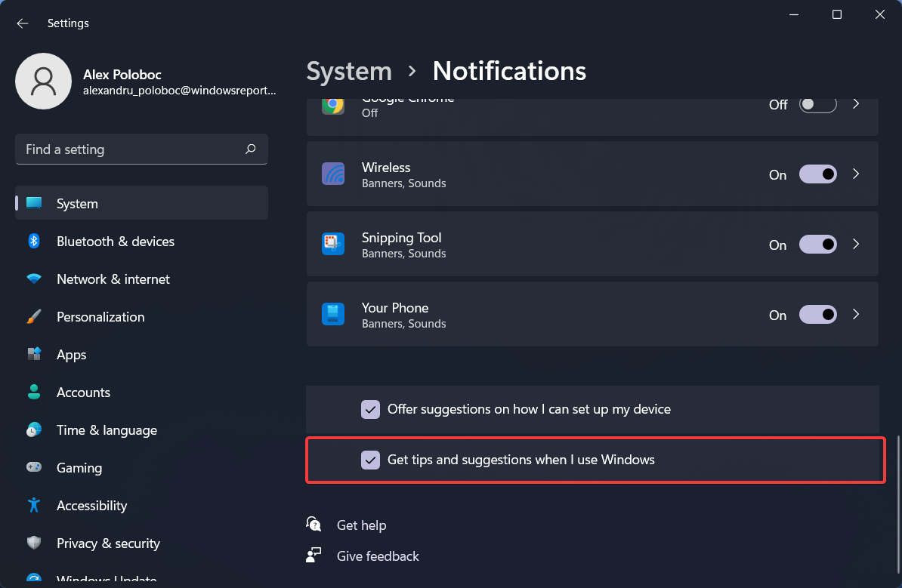Viewport: 902px width, 588px height.
Task: Expand Your Phone notification settings chevron
Action: [856, 315]
